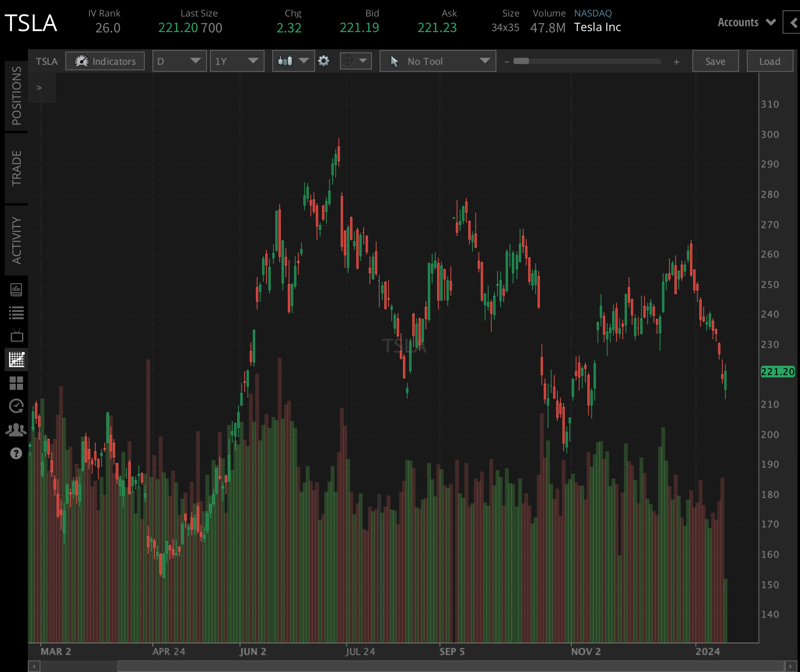Screen dimensions: 800x672
Task: Open the 1Y range dropdown
Action: click(237, 61)
